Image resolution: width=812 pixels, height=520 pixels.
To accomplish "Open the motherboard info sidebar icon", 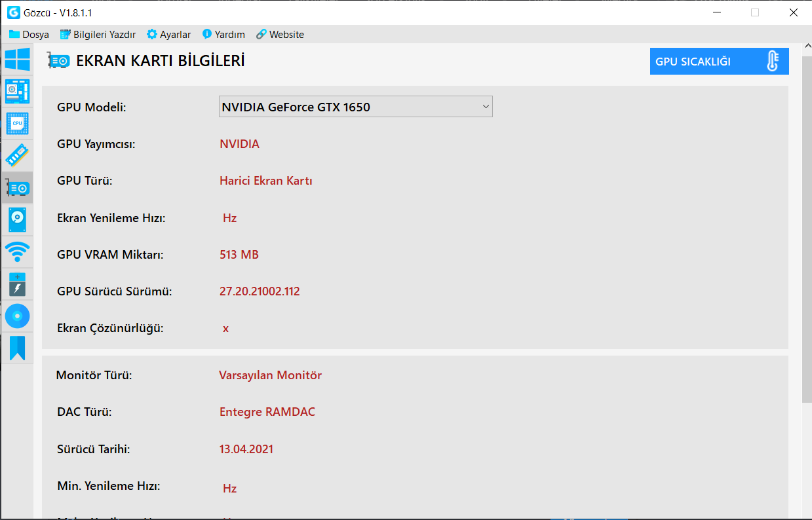I will tap(17, 92).
